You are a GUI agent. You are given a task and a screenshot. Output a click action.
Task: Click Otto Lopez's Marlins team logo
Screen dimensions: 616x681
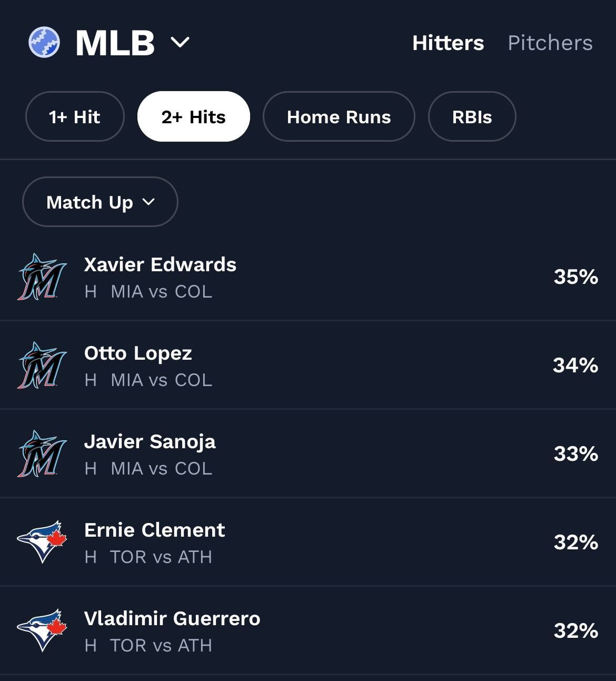(x=42, y=366)
